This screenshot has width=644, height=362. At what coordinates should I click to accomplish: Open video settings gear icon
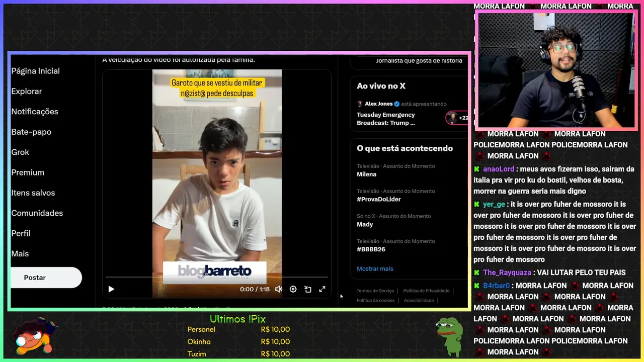click(293, 289)
